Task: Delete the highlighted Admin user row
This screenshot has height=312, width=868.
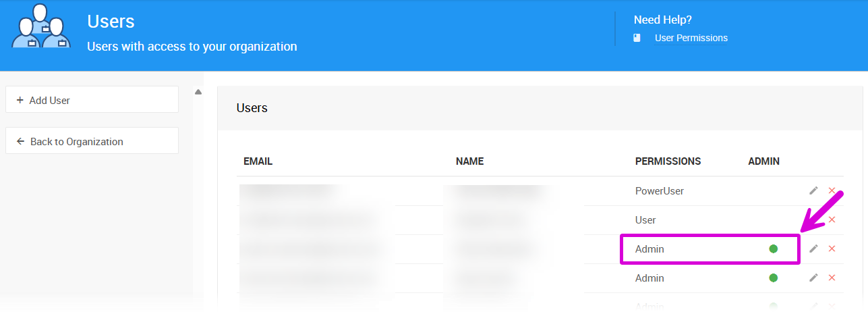Action: pyautogui.click(x=832, y=249)
